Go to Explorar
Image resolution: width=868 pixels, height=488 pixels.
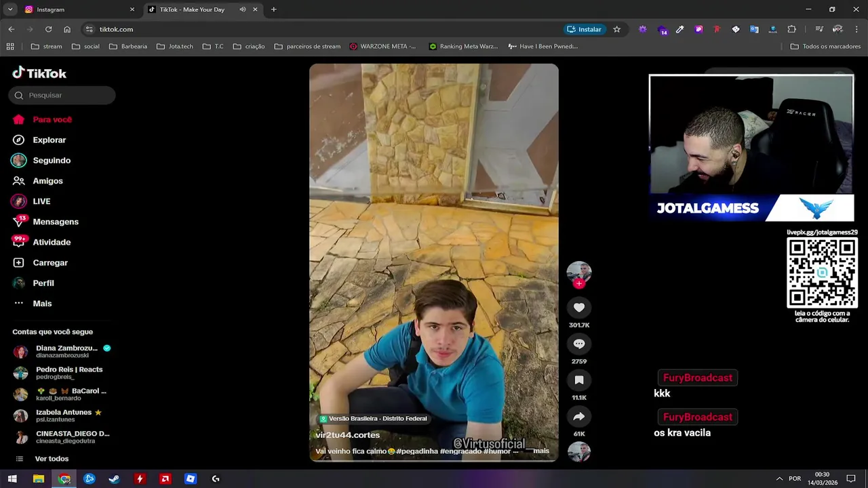coord(39,140)
